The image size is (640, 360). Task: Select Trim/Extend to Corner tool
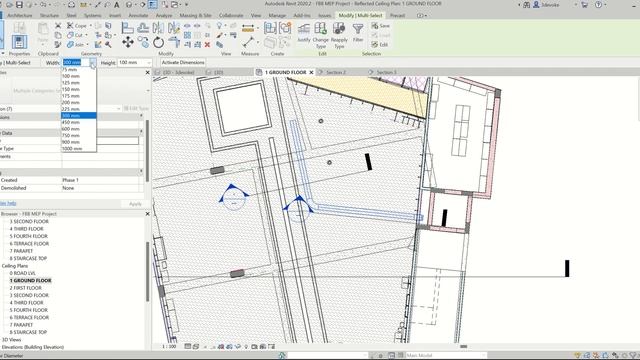tap(174, 42)
